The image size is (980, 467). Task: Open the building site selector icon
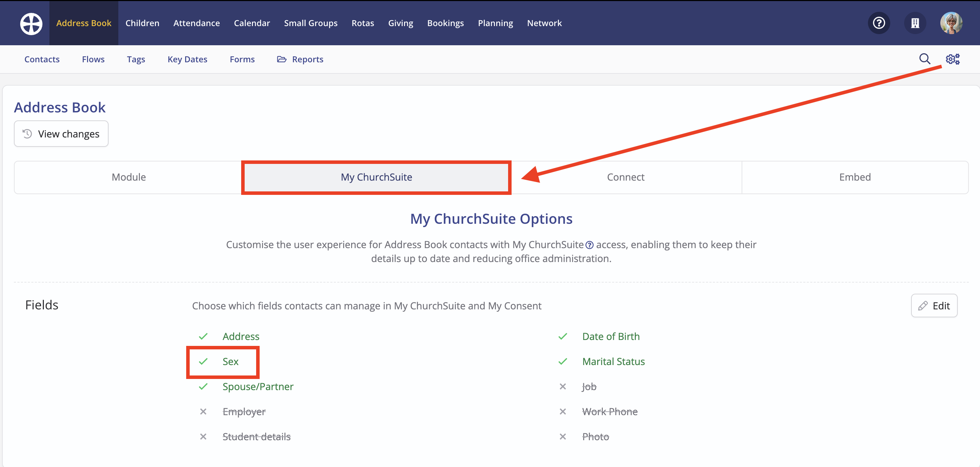(915, 23)
